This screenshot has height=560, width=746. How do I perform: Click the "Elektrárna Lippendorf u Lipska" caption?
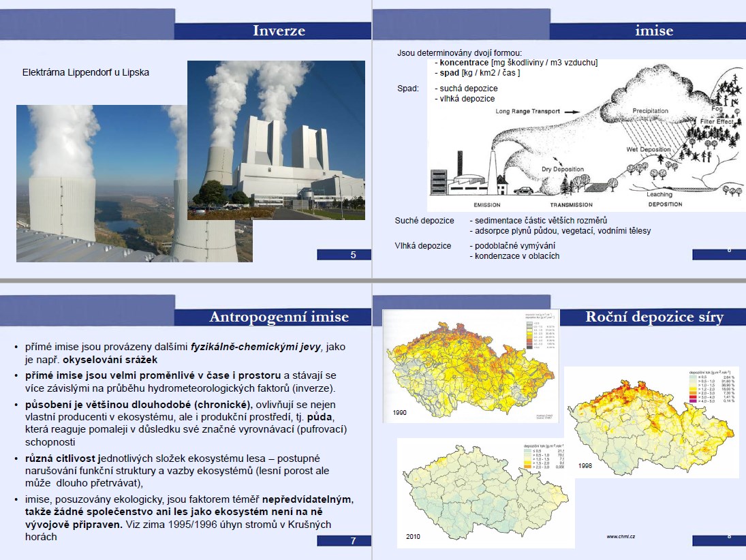[x=86, y=72]
